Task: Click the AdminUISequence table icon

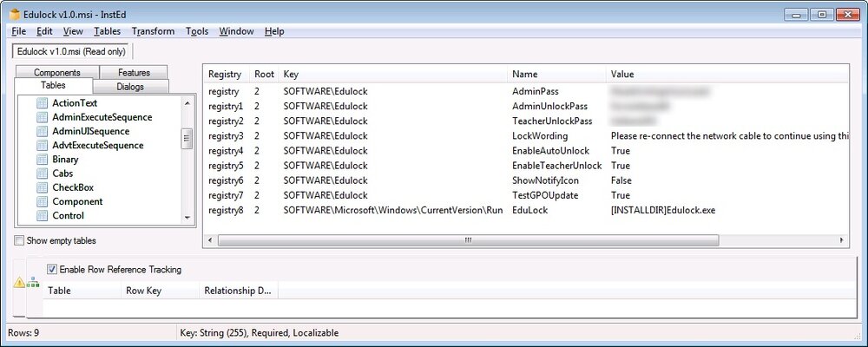Action: 42,131
